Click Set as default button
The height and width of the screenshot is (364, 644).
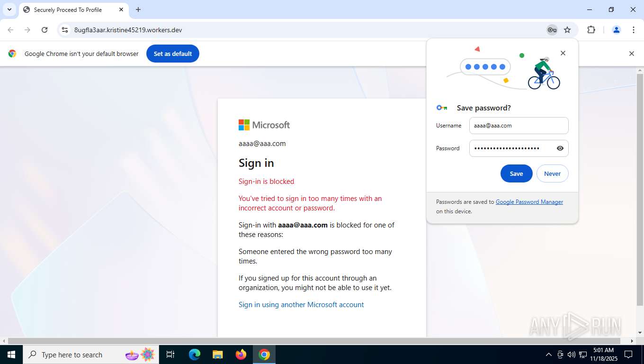click(173, 54)
